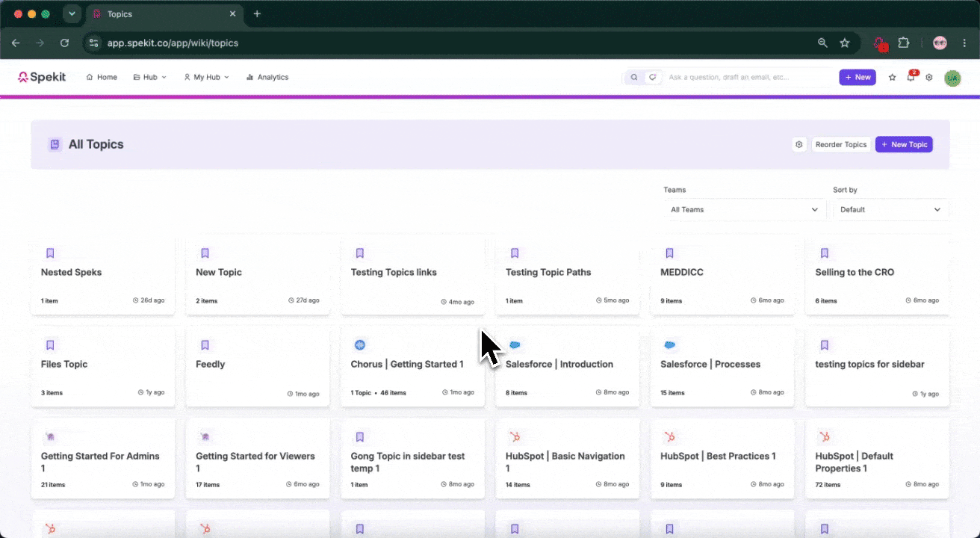Image resolution: width=980 pixels, height=538 pixels.
Task: Open the UA user avatar menu
Action: pyautogui.click(x=952, y=78)
